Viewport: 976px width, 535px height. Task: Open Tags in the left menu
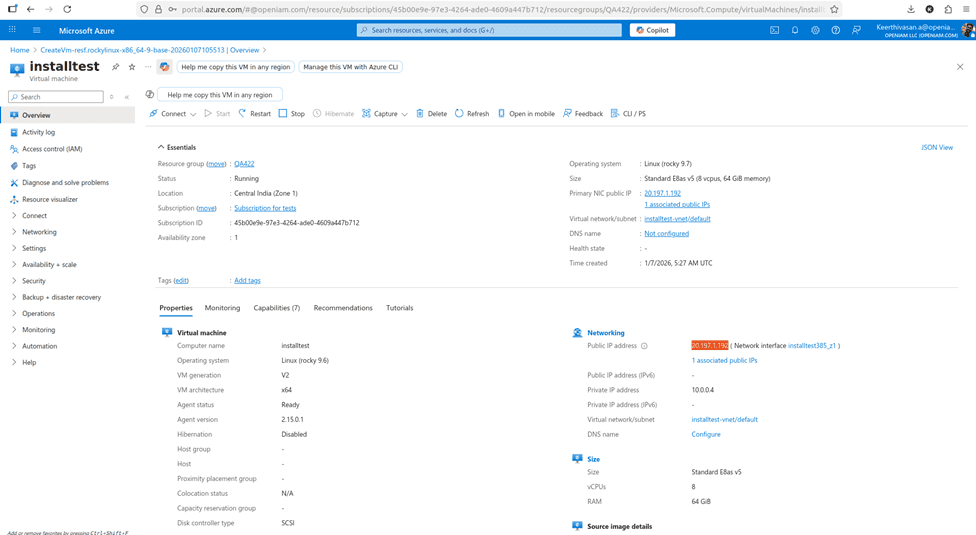[x=29, y=165]
